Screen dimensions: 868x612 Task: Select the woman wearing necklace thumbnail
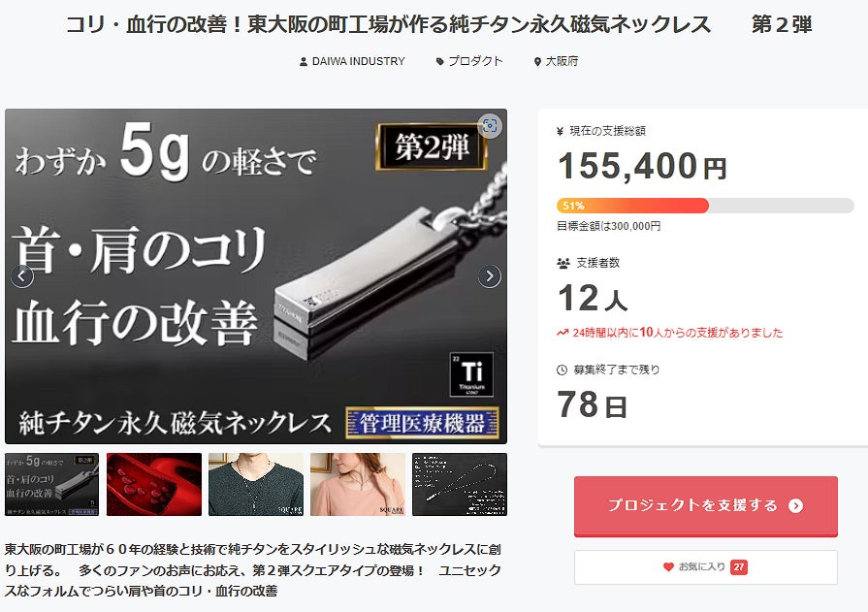tap(358, 485)
